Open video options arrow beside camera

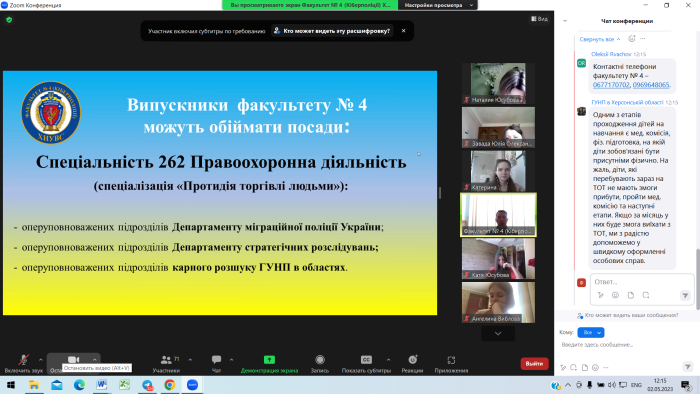click(94, 360)
